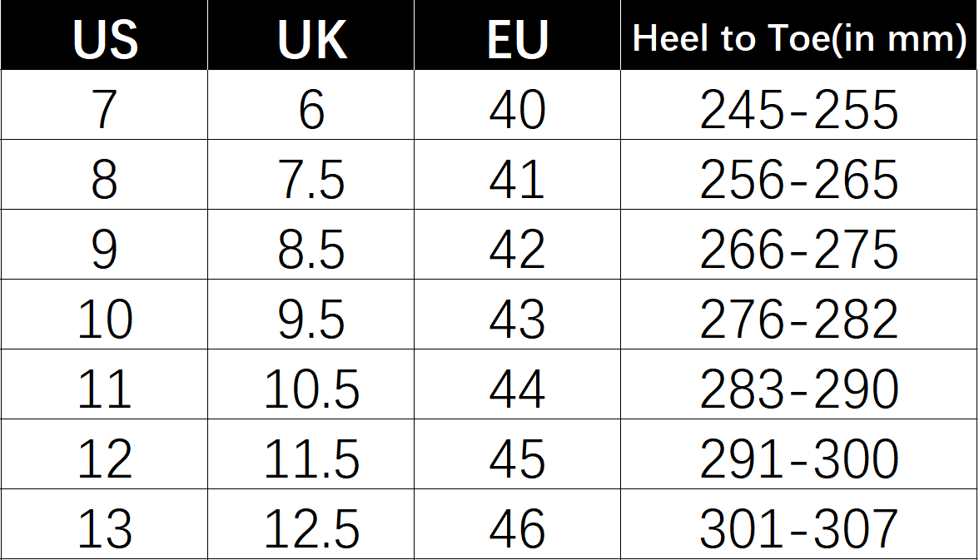The image size is (979, 560).
Task: Select the US size 7 cell
Action: pyautogui.click(x=104, y=105)
